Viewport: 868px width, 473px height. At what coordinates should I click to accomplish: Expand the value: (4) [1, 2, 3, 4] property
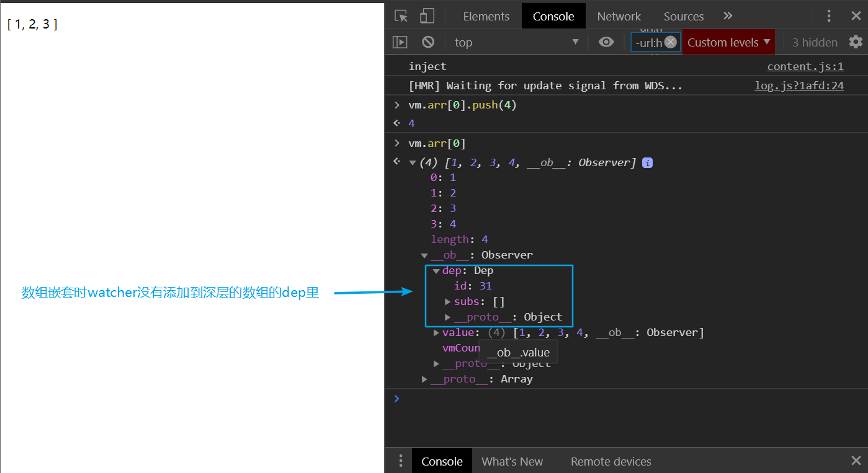[x=436, y=333]
